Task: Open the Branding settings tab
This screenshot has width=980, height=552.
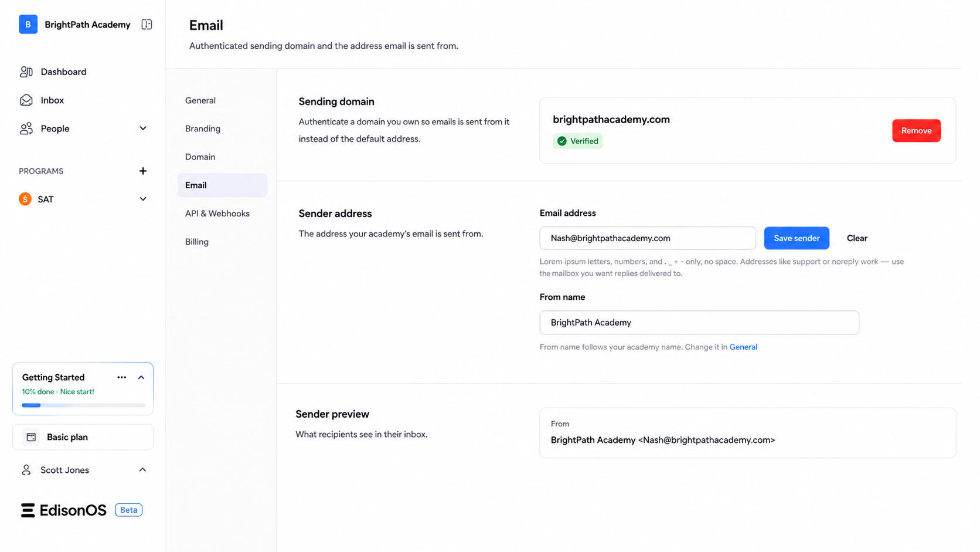Action: 223,128
